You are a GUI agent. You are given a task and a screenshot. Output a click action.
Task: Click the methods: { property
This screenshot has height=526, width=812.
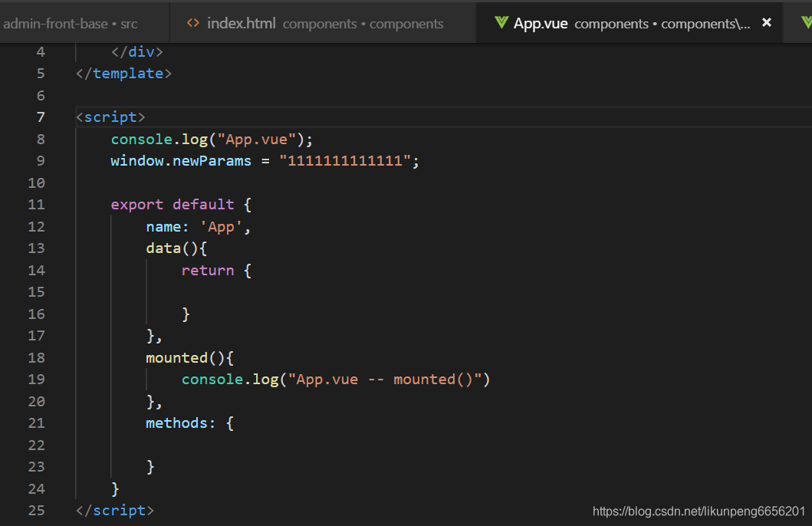[x=189, y=423]
